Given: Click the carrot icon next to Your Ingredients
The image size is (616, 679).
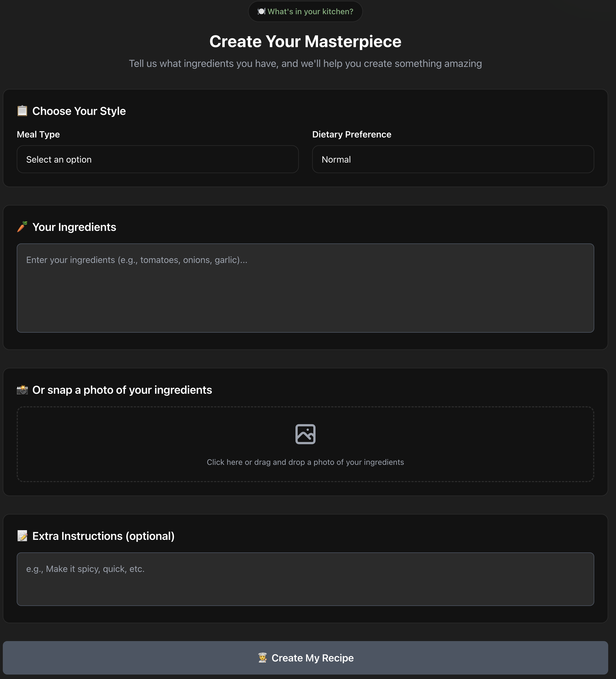Looking at the screenshot, I should point(22,227).
